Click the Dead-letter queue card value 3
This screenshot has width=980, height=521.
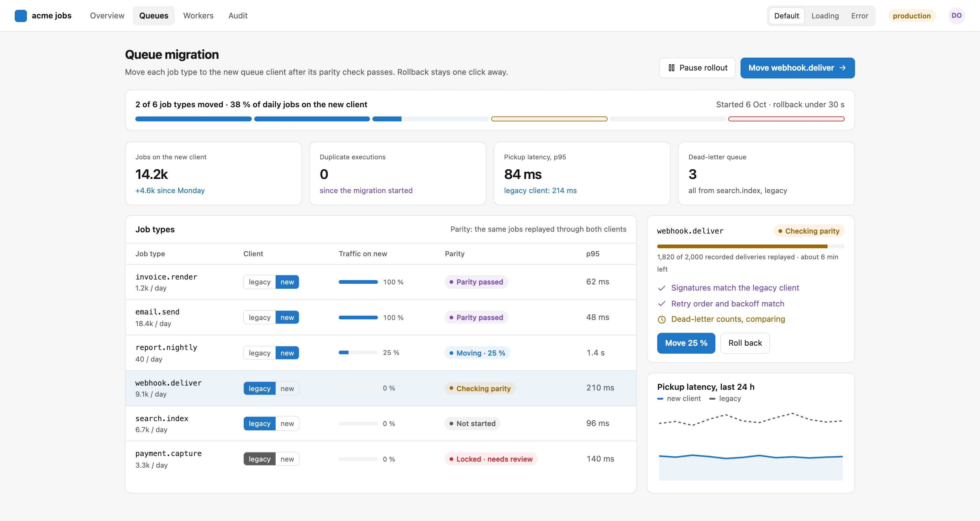point(692,174)
